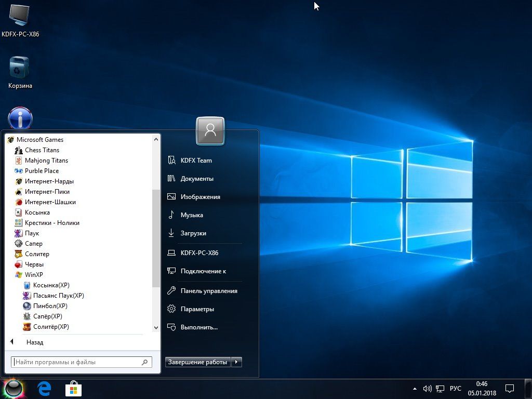
Task: Open Mahjong Titans game
Action: click(46, 161)
